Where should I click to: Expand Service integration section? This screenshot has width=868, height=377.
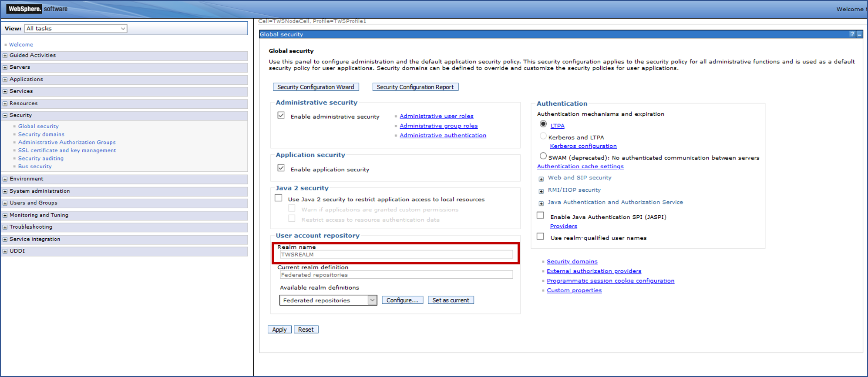coord(5,239)
